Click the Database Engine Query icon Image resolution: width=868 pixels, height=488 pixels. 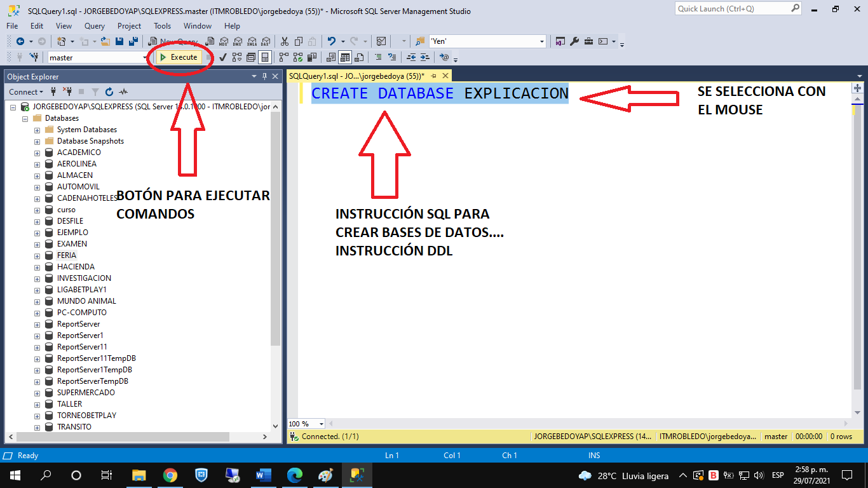210,41
